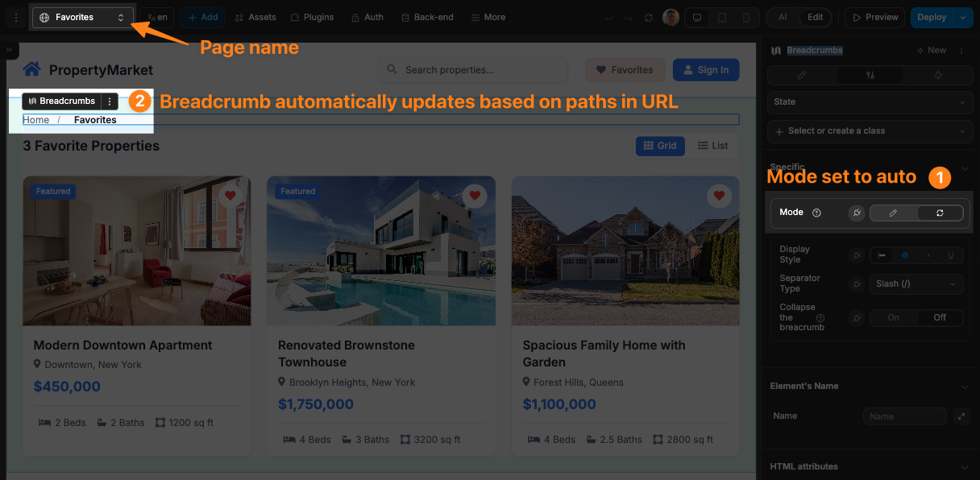
Task: Click heart icon on Modern Downtown Apartment card
Action: click(230, 196)
